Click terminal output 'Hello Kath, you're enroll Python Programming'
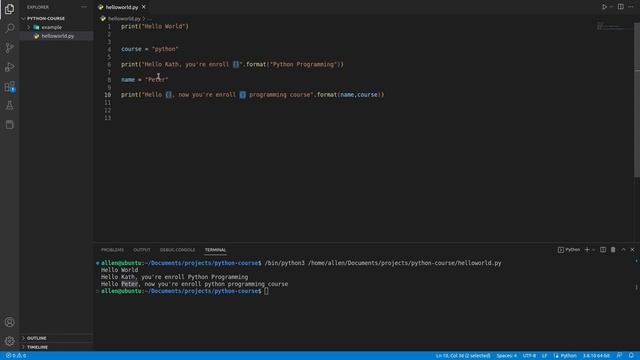 [x=174, y=277]
